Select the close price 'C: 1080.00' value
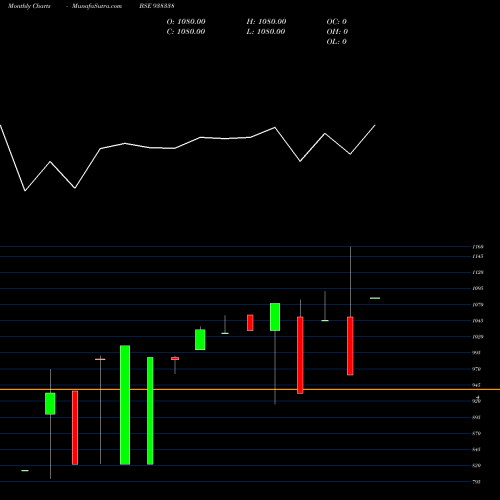The height and width of the screenshot is (500, 500). (186, 32)
